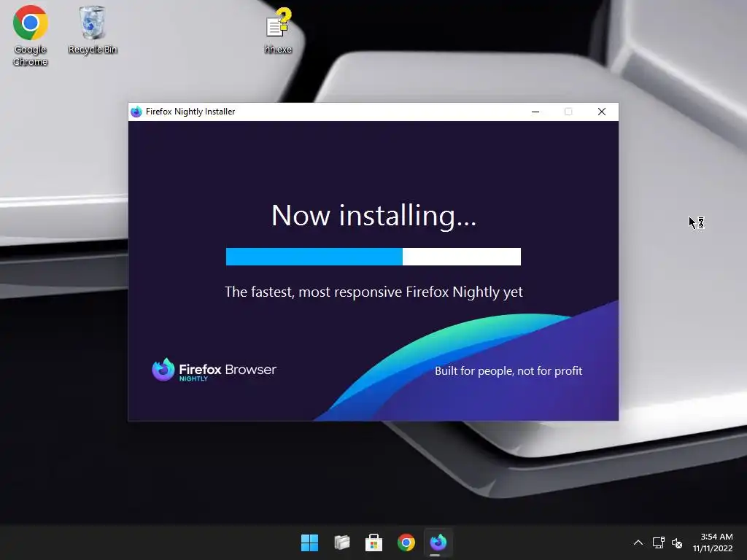Close the Firefox Nightly Installer window
747x560 pixels.
coord(602,112)
